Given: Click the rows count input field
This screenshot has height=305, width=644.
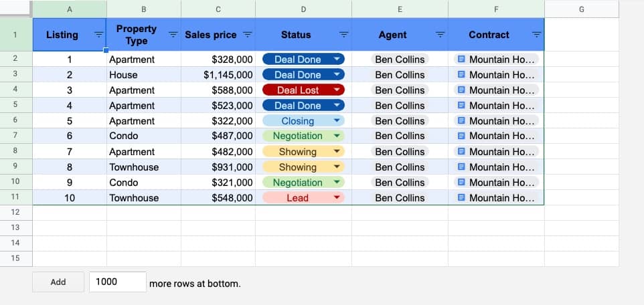Looking at the screenshot, I should coord(118,282).
